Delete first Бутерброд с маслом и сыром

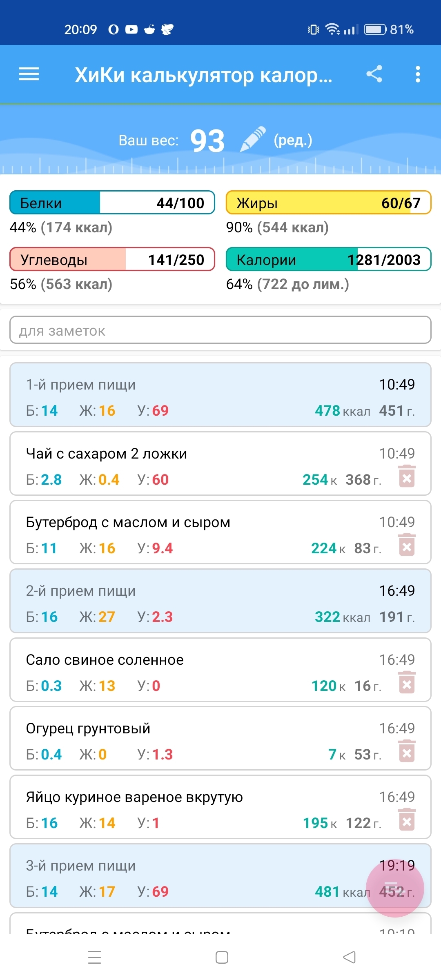pos(407,545)
